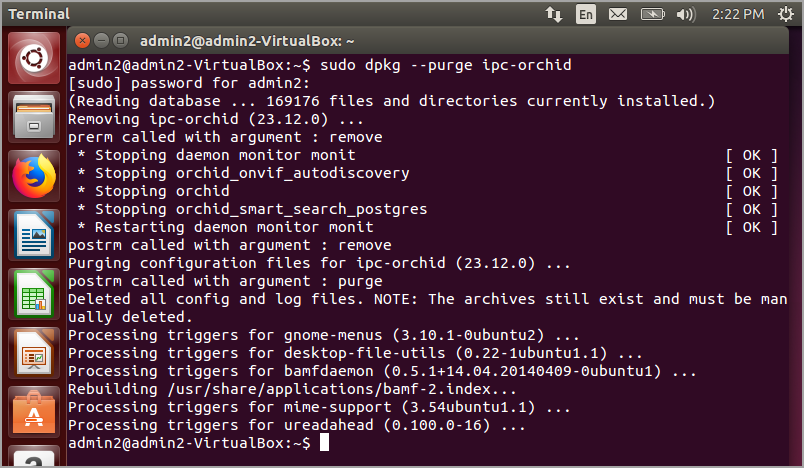Screen dimensions: 804x468
Task: Open the sound volume menu
Action: pos(685,14)
